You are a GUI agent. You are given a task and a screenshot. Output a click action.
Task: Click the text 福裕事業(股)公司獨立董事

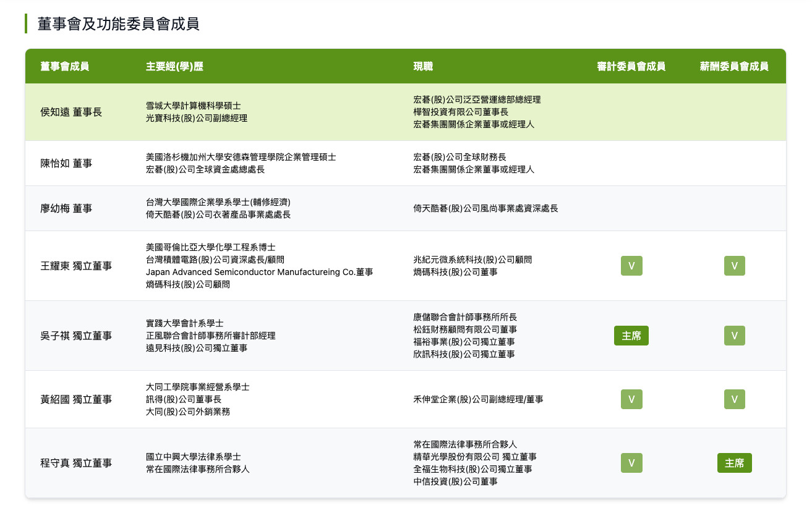(464, 342)
